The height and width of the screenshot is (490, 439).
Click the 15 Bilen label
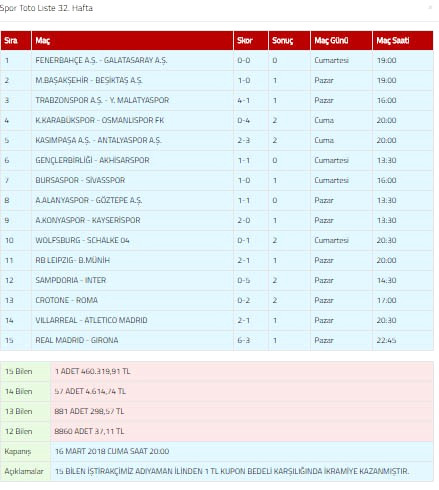19,371
